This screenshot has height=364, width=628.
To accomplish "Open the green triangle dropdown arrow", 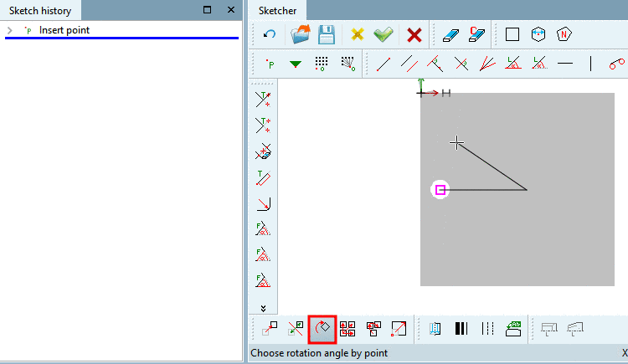I will (296, 64).
